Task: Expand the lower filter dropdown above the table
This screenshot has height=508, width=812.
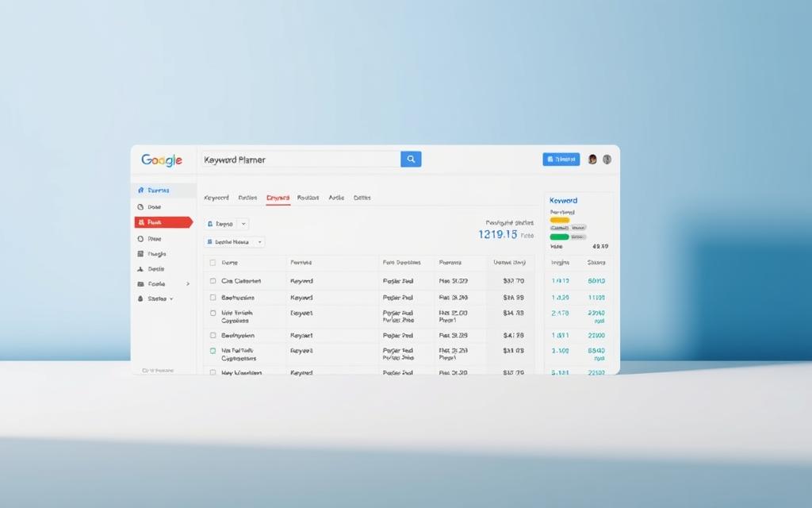Action: click(259, 242)
